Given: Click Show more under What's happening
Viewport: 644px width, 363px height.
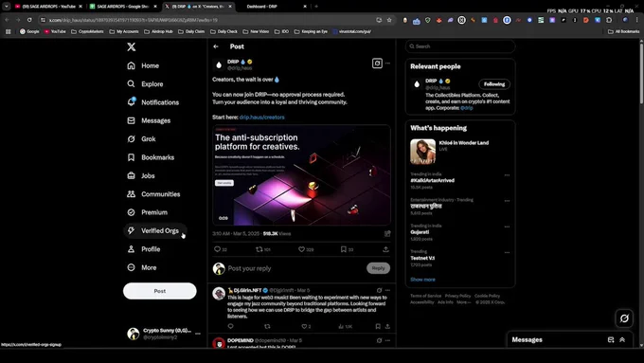Looking at the screenshot, I should point(422,280).
